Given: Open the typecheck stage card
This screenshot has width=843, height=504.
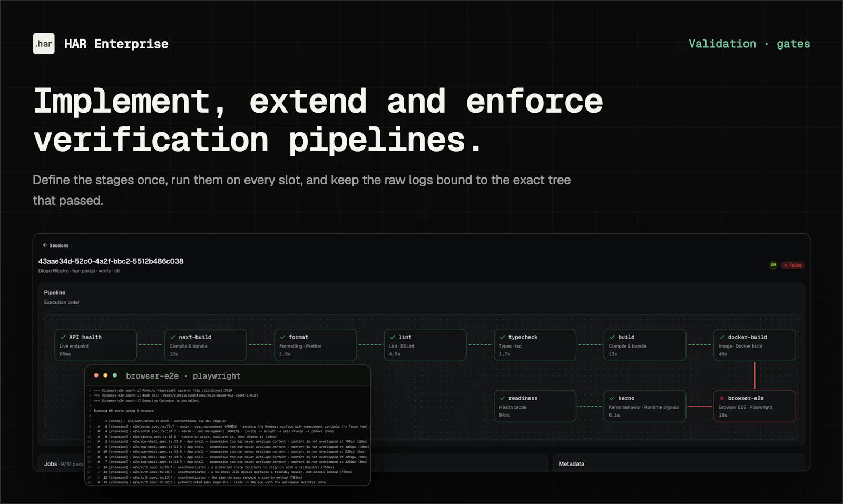Looking at the screenshot, I should (x=535, y=345).
